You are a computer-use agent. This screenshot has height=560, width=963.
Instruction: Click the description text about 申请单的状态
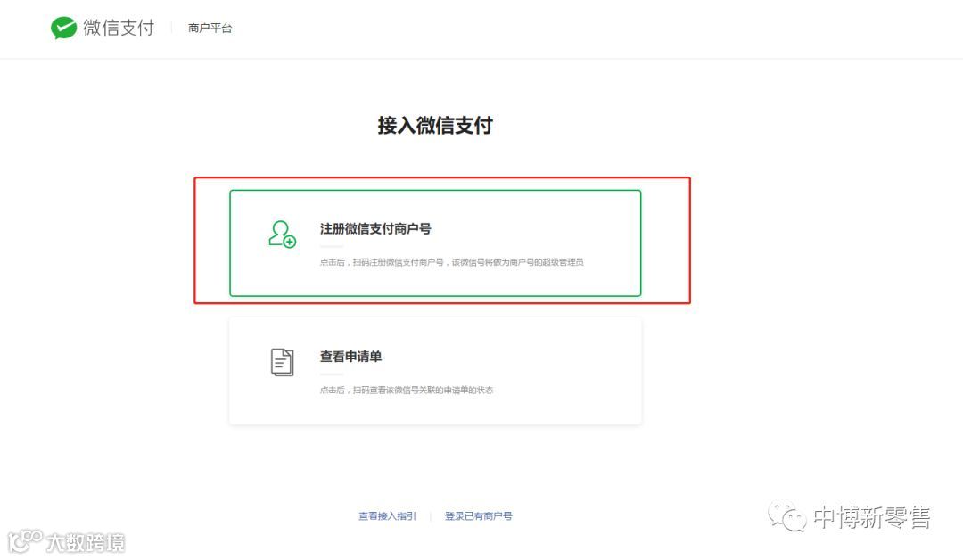[x=406, y=390]
